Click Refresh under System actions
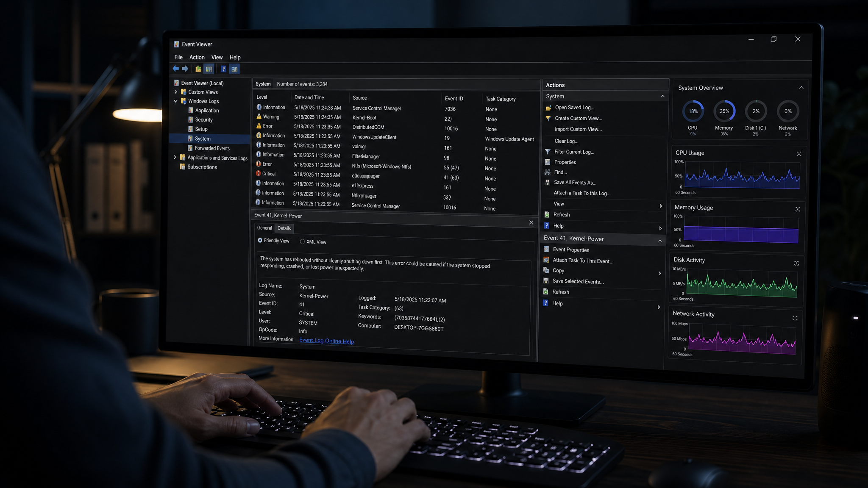This screenshot has height=488, width=868. point(562,215)
